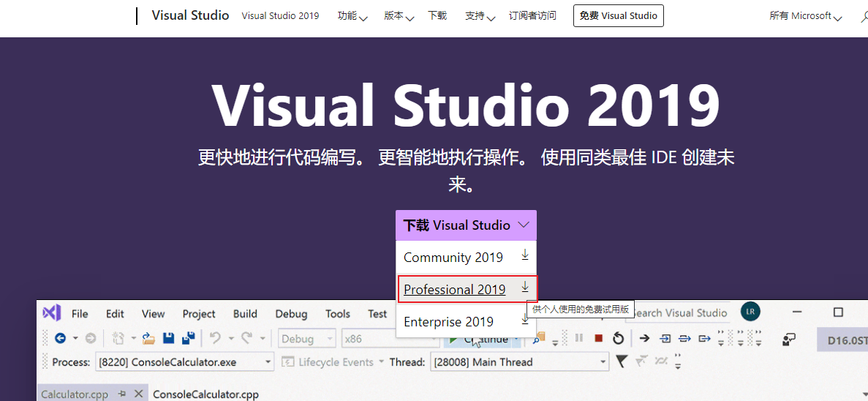
Task: Click the 免费 Visual Studio button
Action: pyautogui.click(x=618, y=15)
